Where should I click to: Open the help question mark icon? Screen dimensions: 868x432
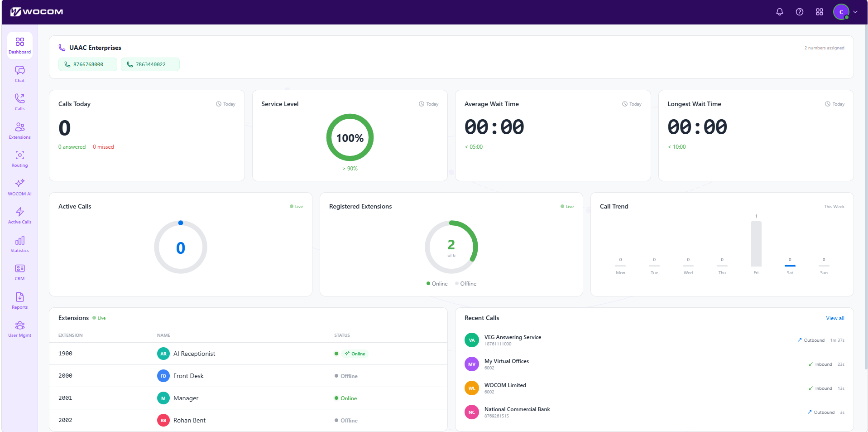tap(800, 12)
